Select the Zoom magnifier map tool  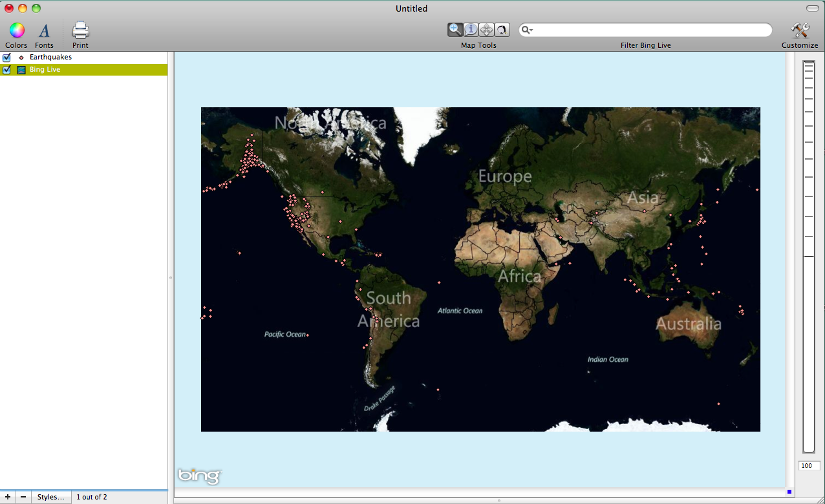click(x=455, y=30)
